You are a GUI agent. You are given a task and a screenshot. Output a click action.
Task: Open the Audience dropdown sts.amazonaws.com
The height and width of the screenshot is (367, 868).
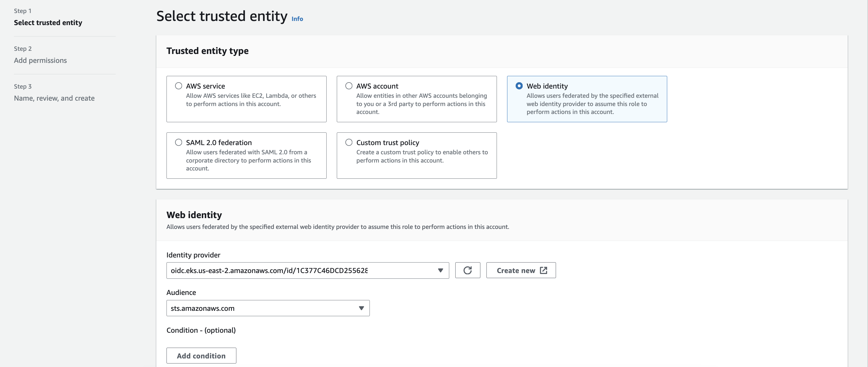click(268, 308)
